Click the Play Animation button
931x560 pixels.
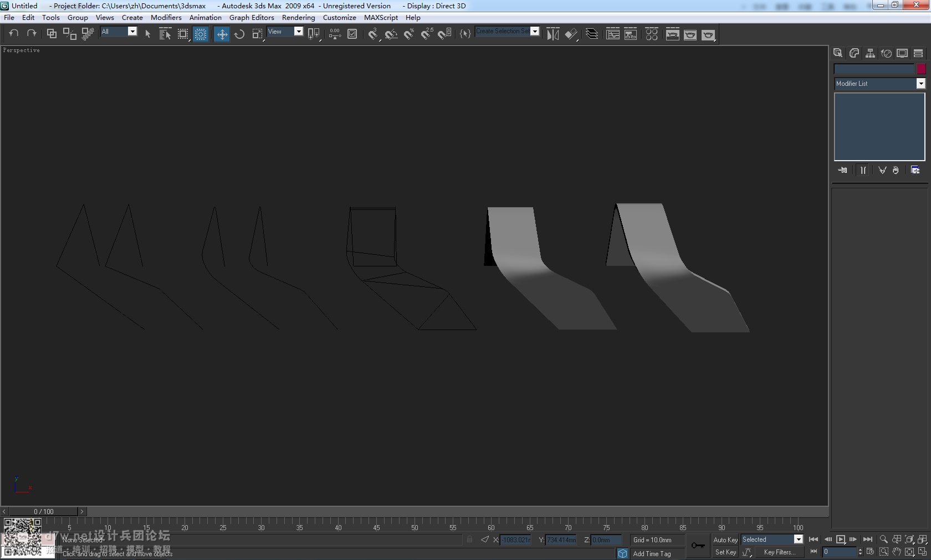coord(841,540)
